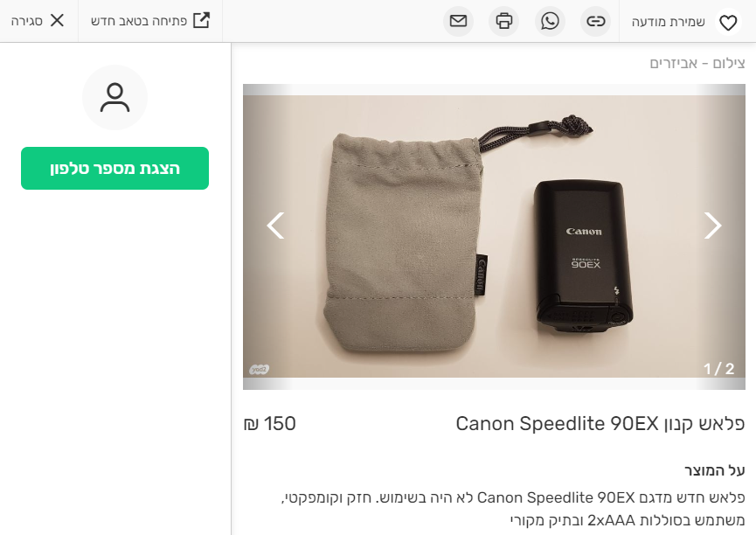This screenshot has width=756, height=535.
Task: Show the seller's phone number
Action: 114,169
